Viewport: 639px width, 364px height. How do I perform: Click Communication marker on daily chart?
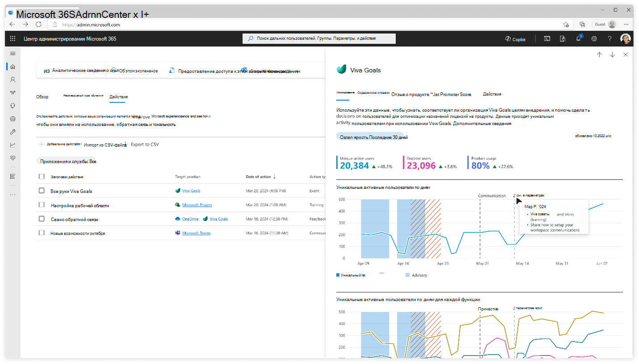[492, 196]
